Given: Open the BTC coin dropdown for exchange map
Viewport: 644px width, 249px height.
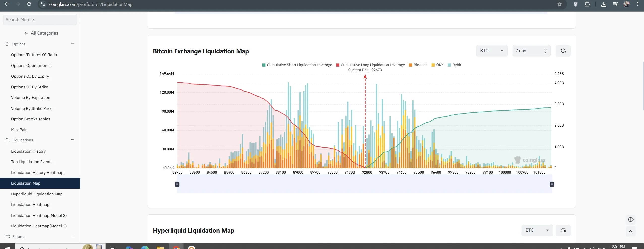Looking at the screenshot, I should pos(491,51).
